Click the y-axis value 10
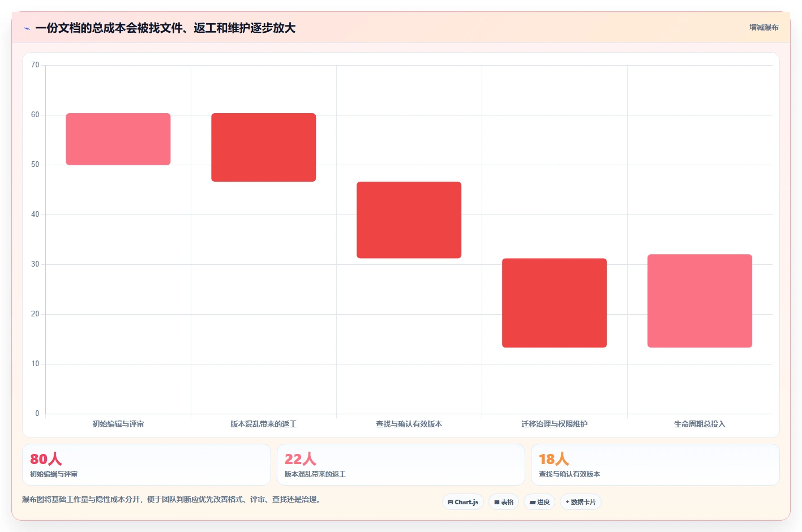 (35, 364)
